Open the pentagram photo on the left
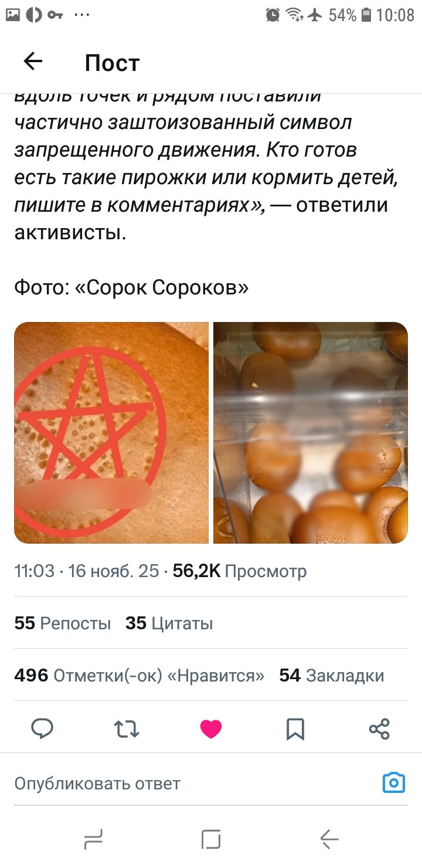Screen dimensions: 422x868 point(111,433)
